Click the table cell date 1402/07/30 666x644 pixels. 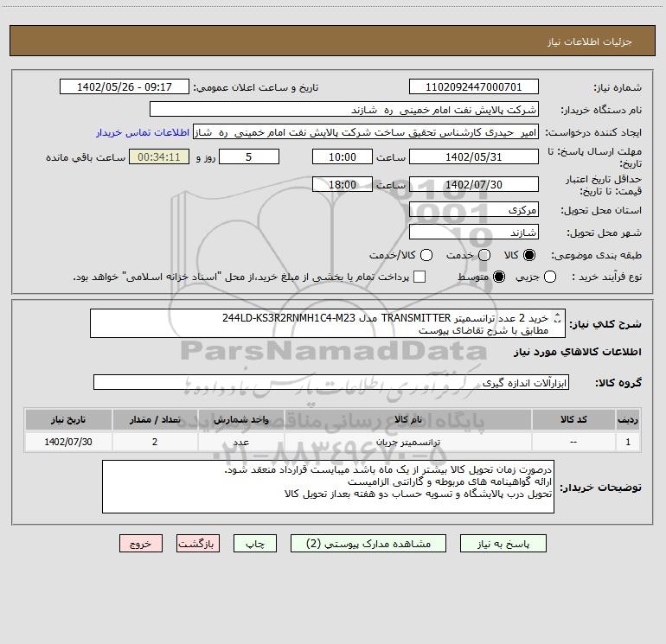[x=68, y=442]
